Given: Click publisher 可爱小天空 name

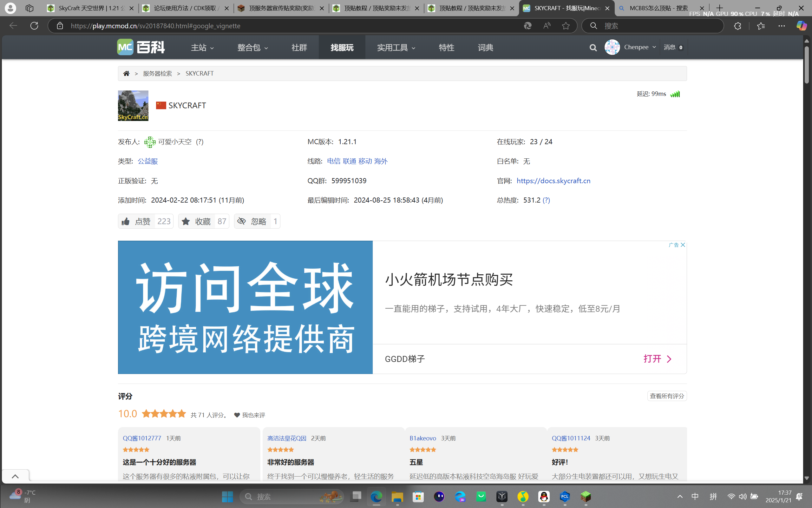Looking at the screenshot, I should click(x=175, y=142).
